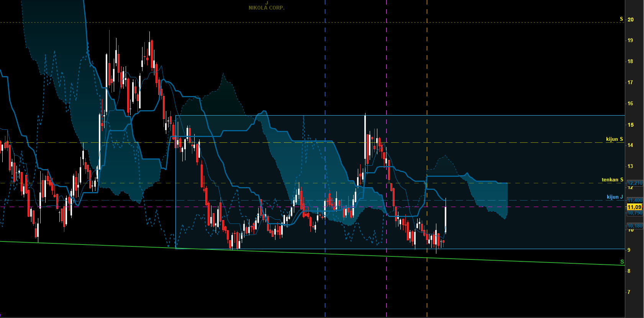
Task: Click the 12,210 price tag on axis
Action: [634, 183]
